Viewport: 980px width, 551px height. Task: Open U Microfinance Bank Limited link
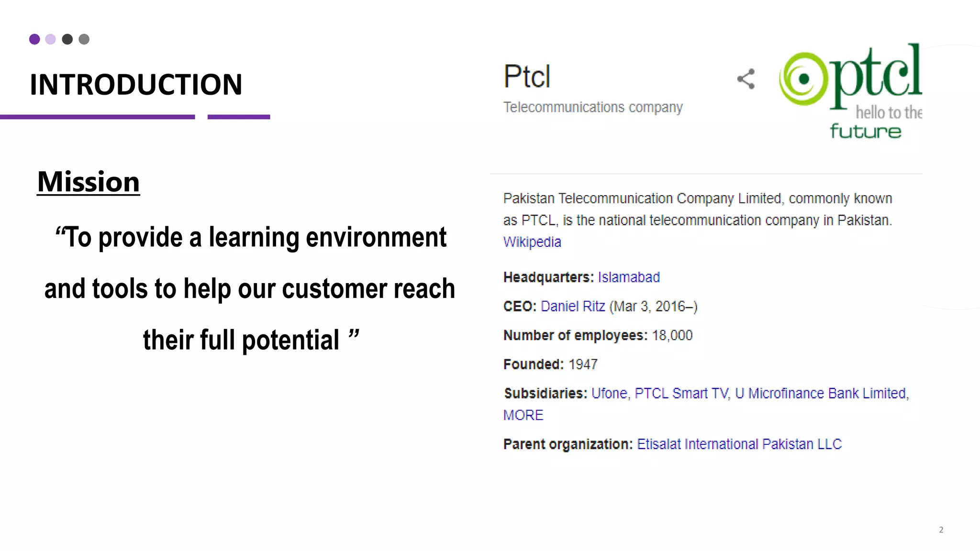[821, 393]
